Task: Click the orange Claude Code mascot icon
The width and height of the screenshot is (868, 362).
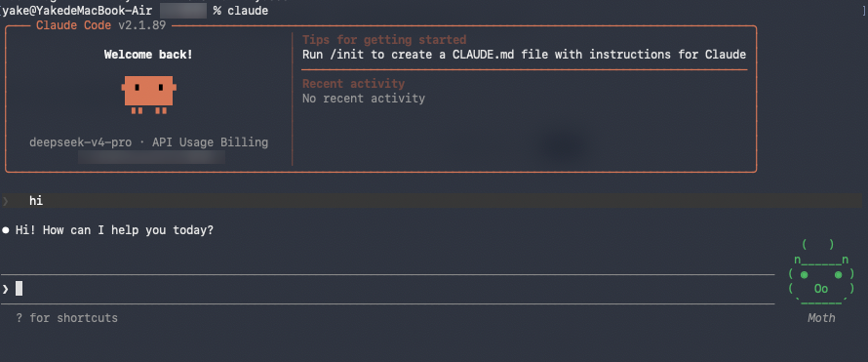Action: (149, 95)
